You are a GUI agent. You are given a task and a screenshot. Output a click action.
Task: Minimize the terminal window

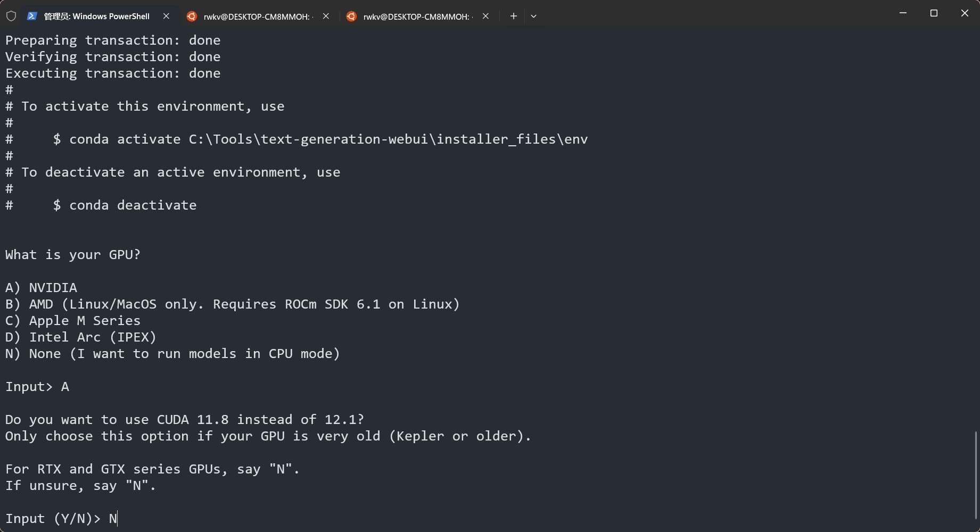pos(903,13)
